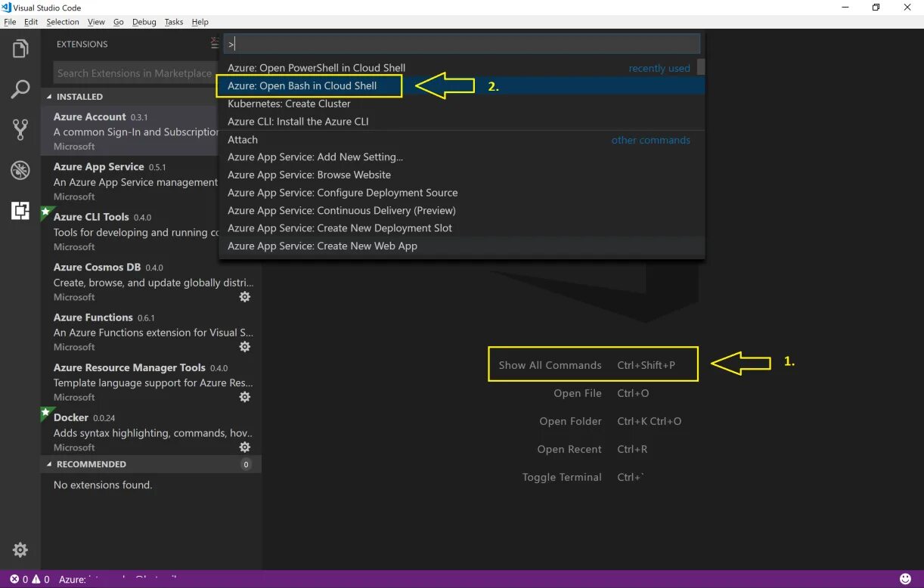
Task: Click the Recommended count badge showing 0
Action: coord(246,464)
